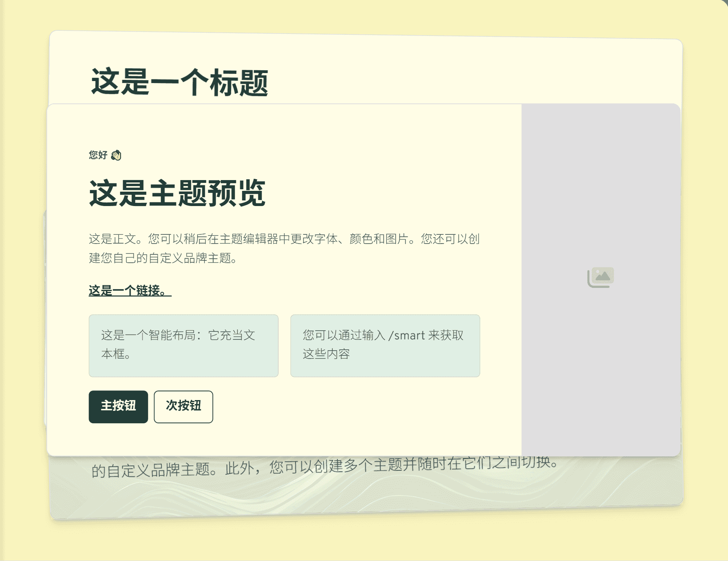Click the wavy patterned area of back card

pos(359,495)
